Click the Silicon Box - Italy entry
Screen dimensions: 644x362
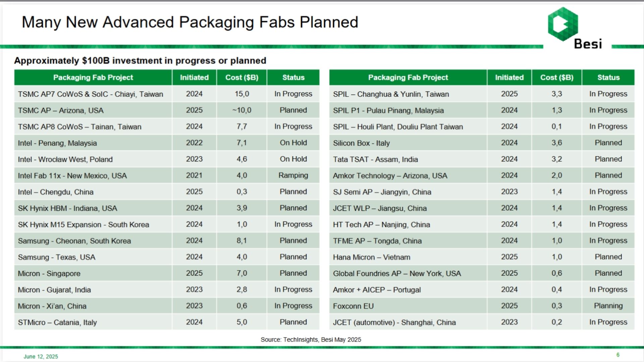click(x=361, y=143)
